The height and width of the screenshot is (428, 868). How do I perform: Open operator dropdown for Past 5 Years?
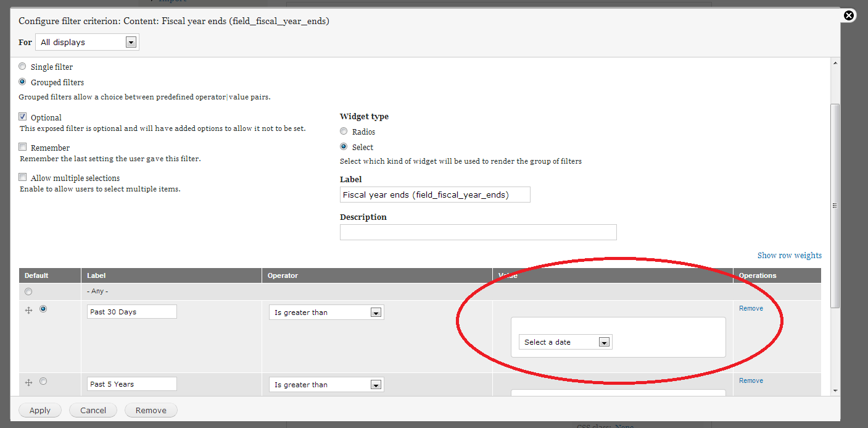(326, 385)
